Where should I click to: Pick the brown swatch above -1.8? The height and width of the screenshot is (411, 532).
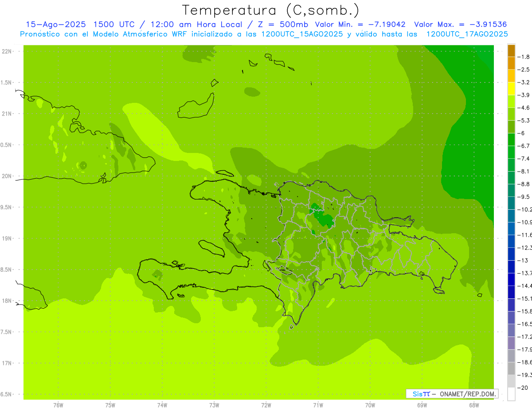(511, 51)
